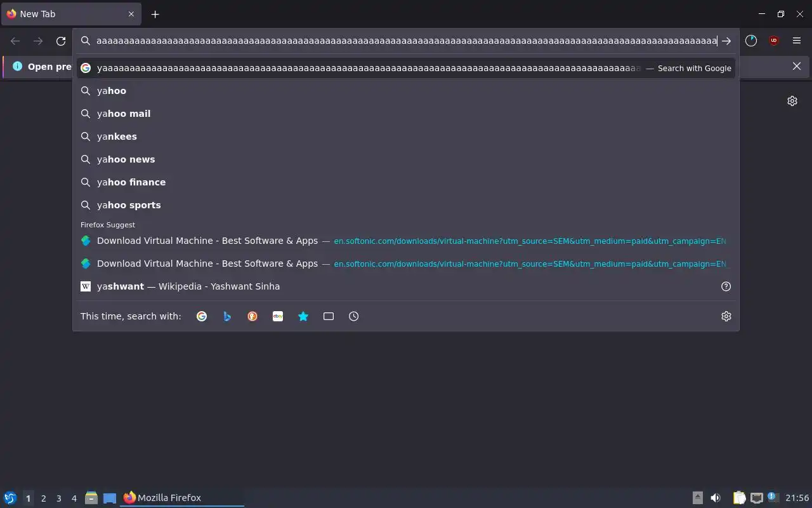
Task: Open a new tab with plus button
Action: click(x=155, y=14)
